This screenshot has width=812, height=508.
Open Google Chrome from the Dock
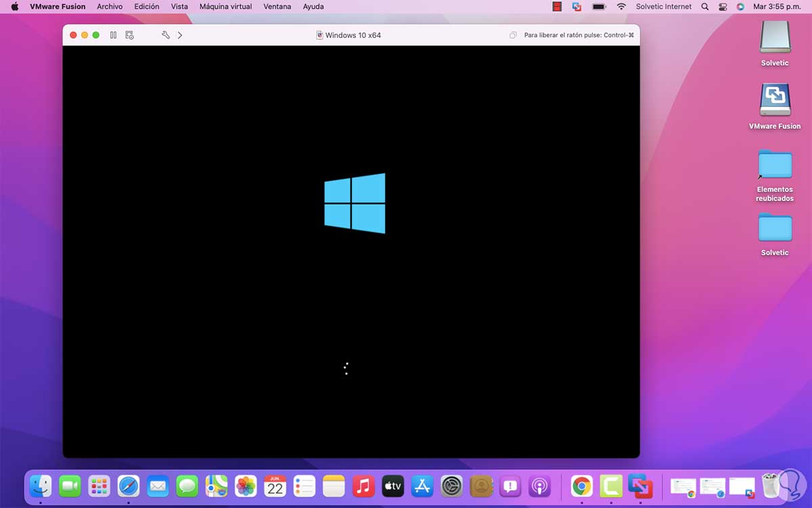[x=581, y=486]
